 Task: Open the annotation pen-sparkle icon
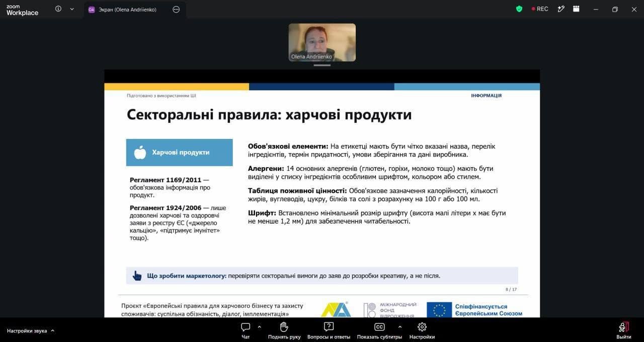pyautogui.click(x=561, y=9)
